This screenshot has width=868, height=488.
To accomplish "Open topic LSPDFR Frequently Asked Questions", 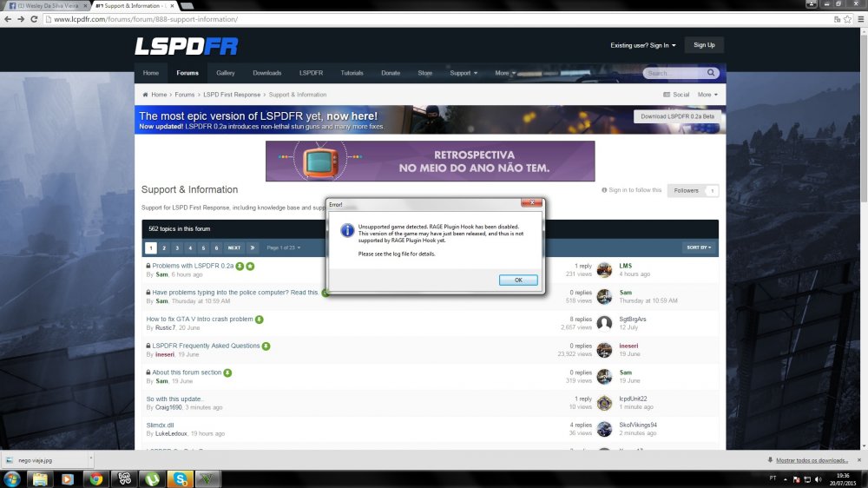I will (206, 346).
